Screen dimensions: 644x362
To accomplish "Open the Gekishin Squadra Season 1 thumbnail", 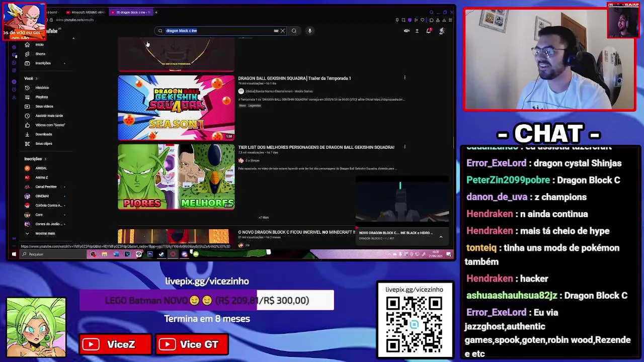I will [x=176, y=108].
